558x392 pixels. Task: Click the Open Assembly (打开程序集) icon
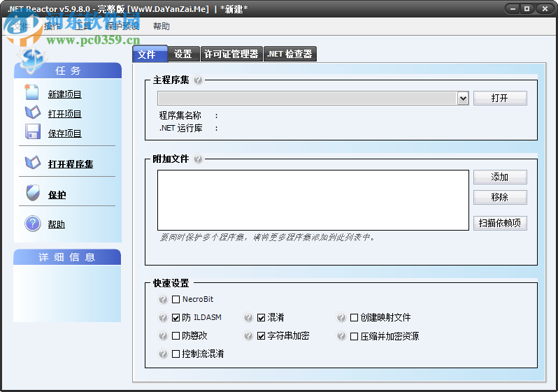[33, 163]
